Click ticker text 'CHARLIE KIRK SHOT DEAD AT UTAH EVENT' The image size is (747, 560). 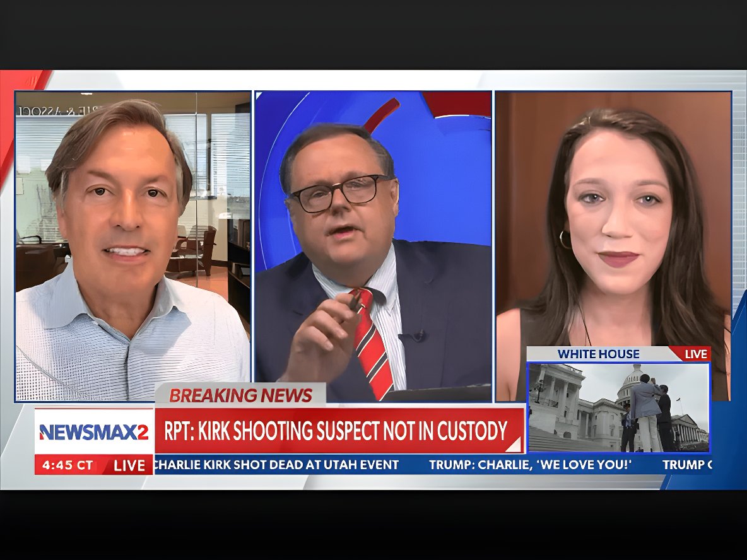tap(277, 464)
